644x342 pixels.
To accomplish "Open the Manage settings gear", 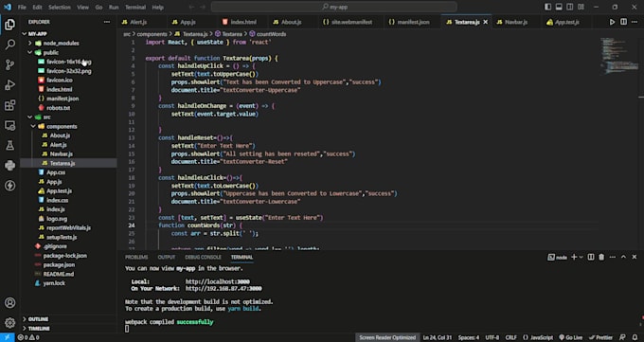I will 9,323.
